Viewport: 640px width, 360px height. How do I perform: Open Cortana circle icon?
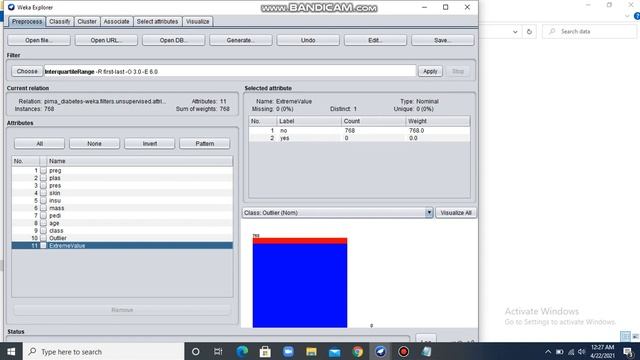point(196,351)
